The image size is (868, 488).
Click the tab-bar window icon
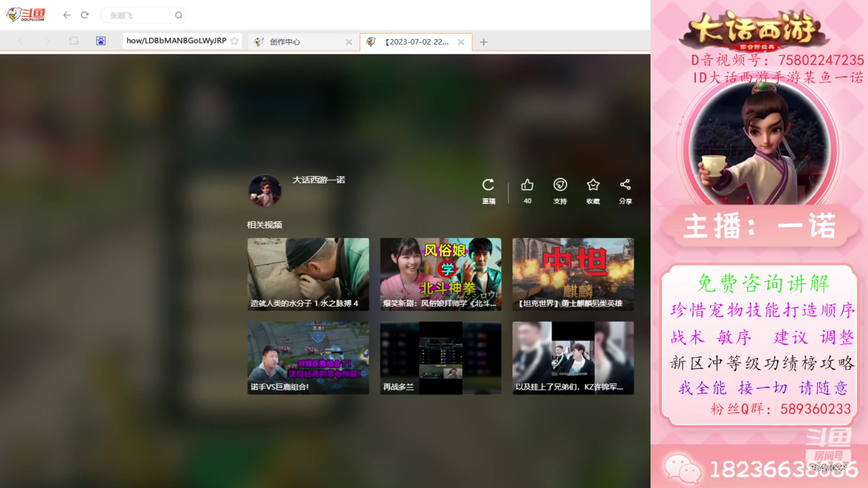(74, 41)
